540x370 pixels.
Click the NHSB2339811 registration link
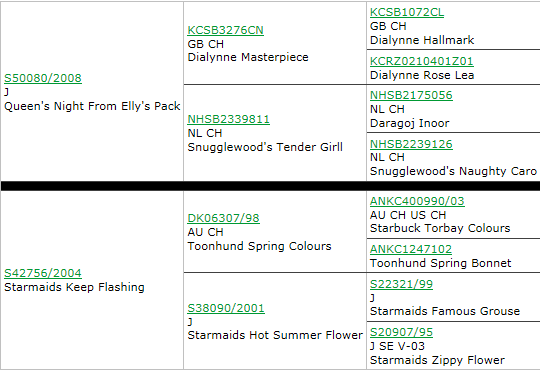tap(228, 119)
